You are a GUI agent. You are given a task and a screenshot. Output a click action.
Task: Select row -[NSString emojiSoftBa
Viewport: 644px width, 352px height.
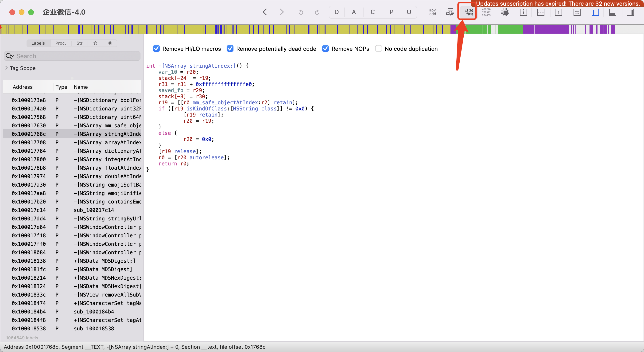pyautogui.click(x=72, y=185)
